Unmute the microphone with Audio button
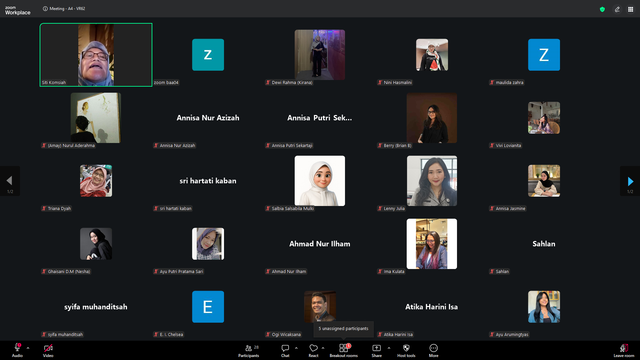The image size is (640, 360). [x=17, y=350]
